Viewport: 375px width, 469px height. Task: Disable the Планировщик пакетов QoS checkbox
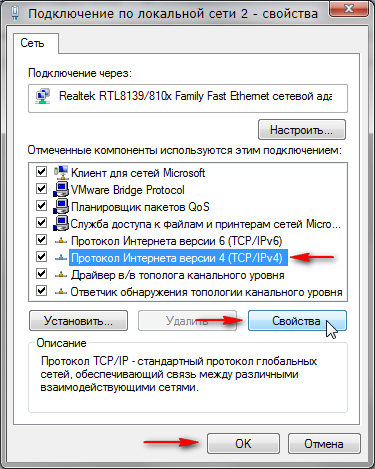click(x=41, y=206)
